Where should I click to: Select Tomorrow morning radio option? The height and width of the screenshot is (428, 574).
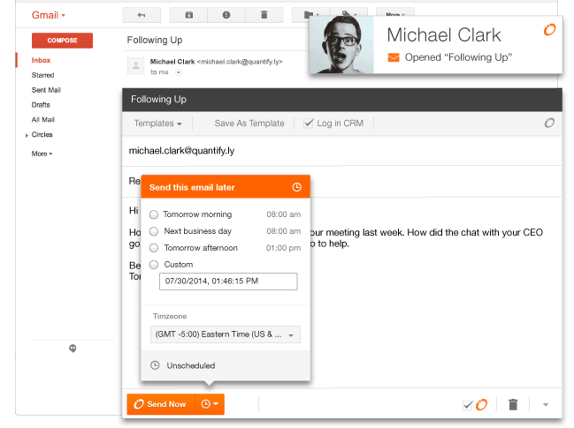[154, 215]
